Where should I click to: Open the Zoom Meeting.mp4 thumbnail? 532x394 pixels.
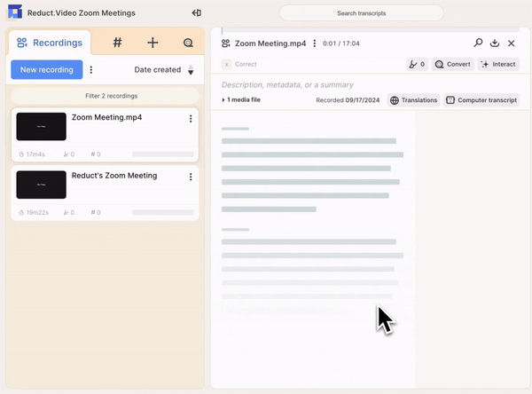(41, 126)
